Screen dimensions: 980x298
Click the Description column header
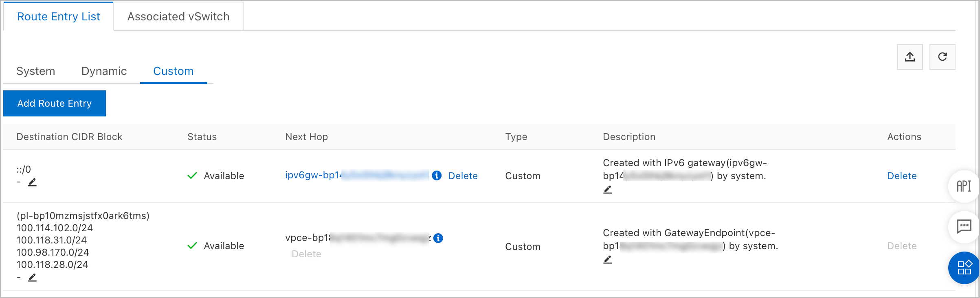click(629, 137)
